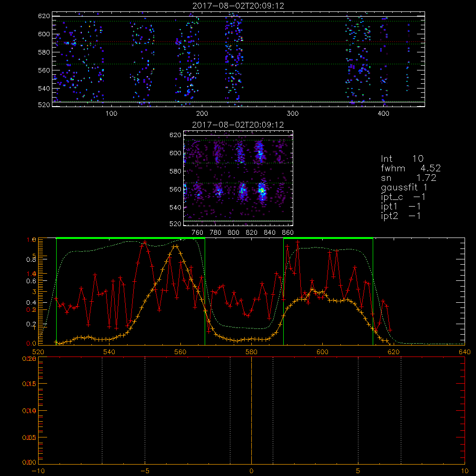Click the solid orange vertical line in bottom plot
The image size is (476, 476).
pos(251,410)
